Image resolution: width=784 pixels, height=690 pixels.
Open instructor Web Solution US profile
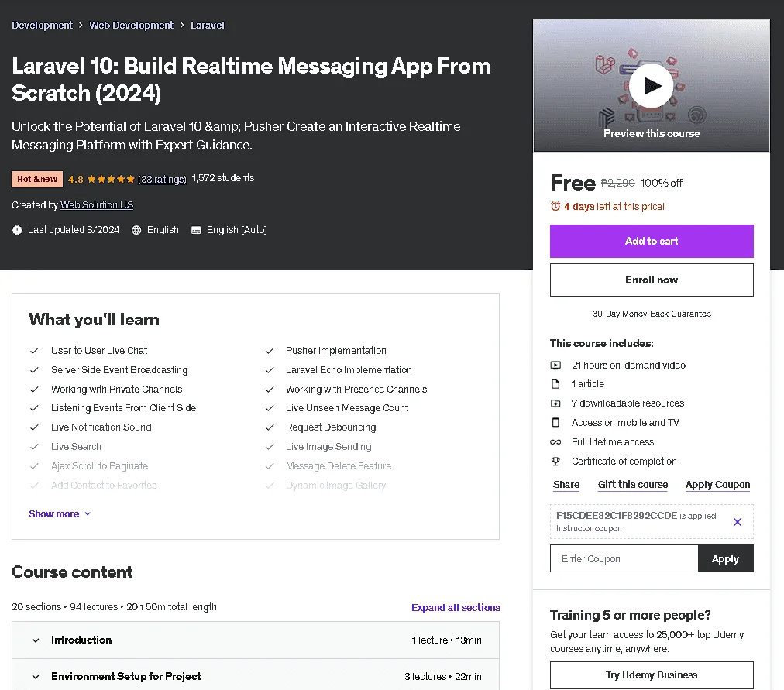97,205
